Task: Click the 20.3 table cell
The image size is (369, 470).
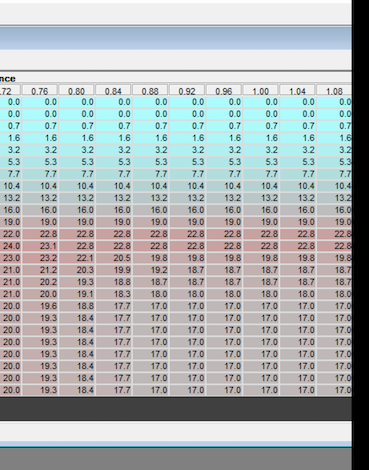Action: (x=77, y=270)
